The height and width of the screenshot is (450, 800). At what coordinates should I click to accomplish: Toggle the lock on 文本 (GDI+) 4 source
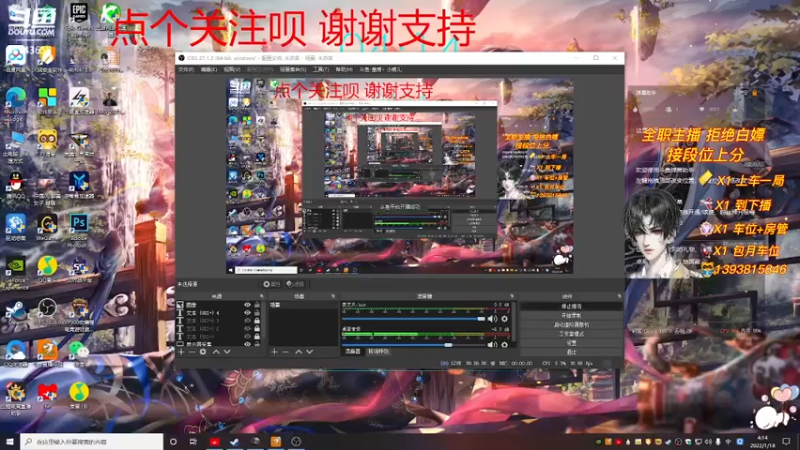coord(257,313)
